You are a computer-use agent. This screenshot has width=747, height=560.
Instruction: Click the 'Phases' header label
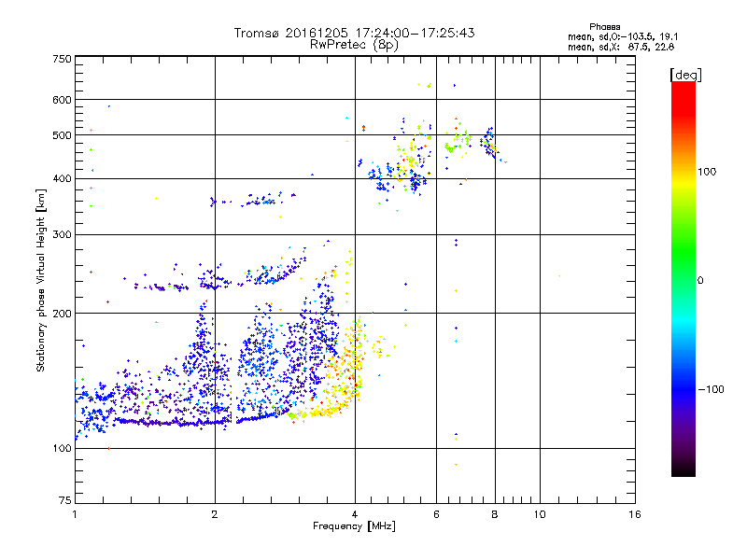(x=604, y=27)
